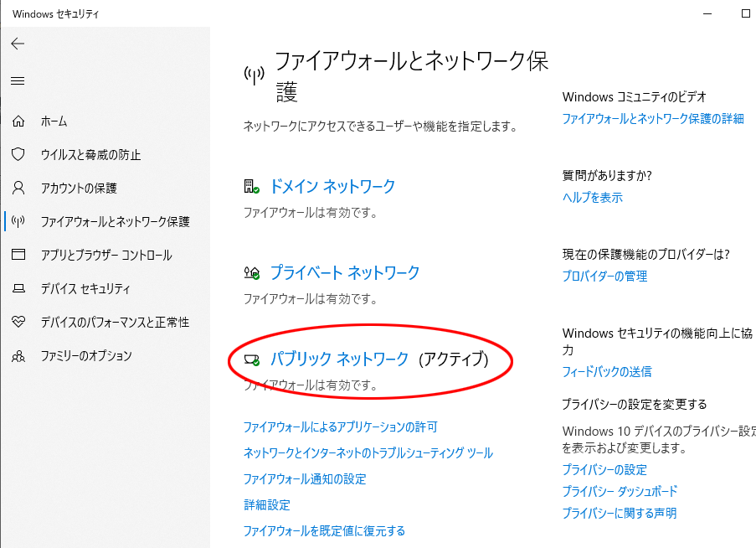
Task: Choose デバイス セキュリティ in the sidebar
Action: pyautogui.click(x=85, y=288)
